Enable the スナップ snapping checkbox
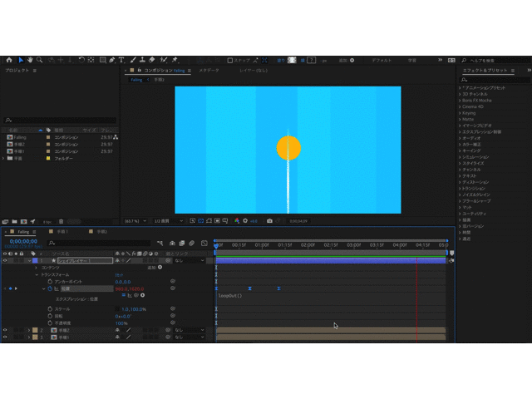 click(231, 60)
